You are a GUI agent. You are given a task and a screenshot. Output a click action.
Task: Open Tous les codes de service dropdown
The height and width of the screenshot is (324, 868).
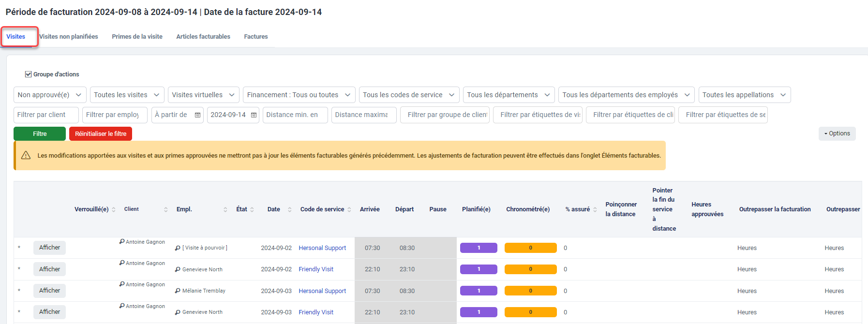409,95
